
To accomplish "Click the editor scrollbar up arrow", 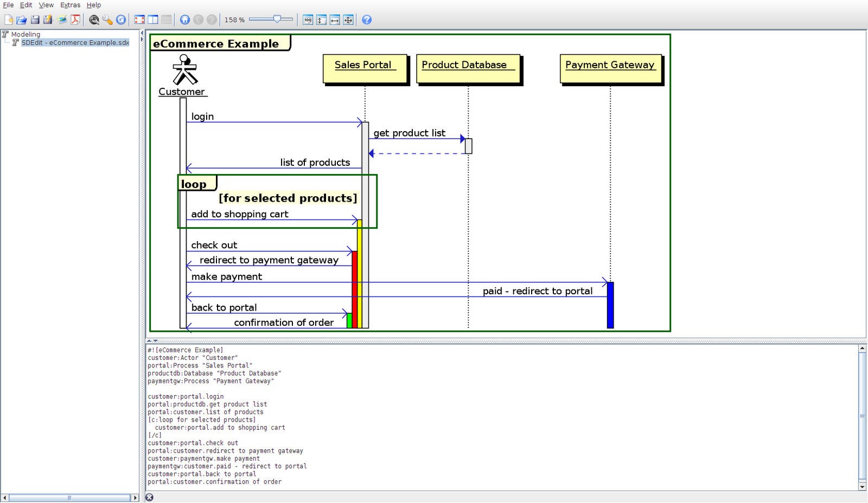I will (863, 349).
